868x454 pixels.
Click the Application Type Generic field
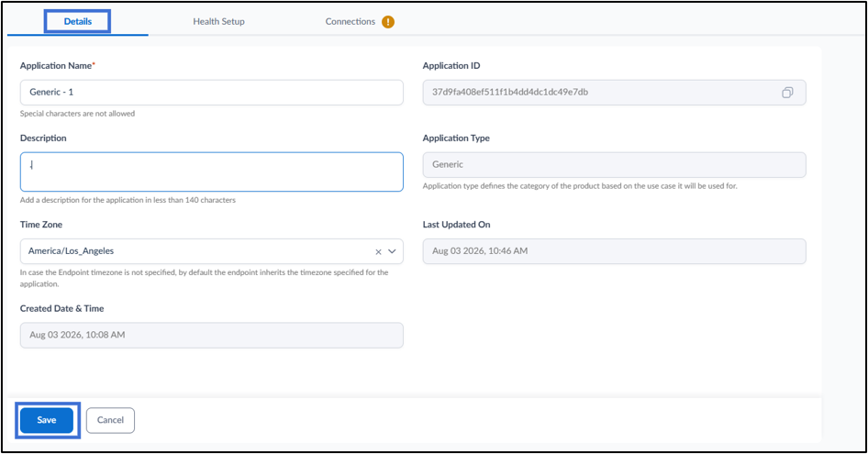click(x=614, y=165)
